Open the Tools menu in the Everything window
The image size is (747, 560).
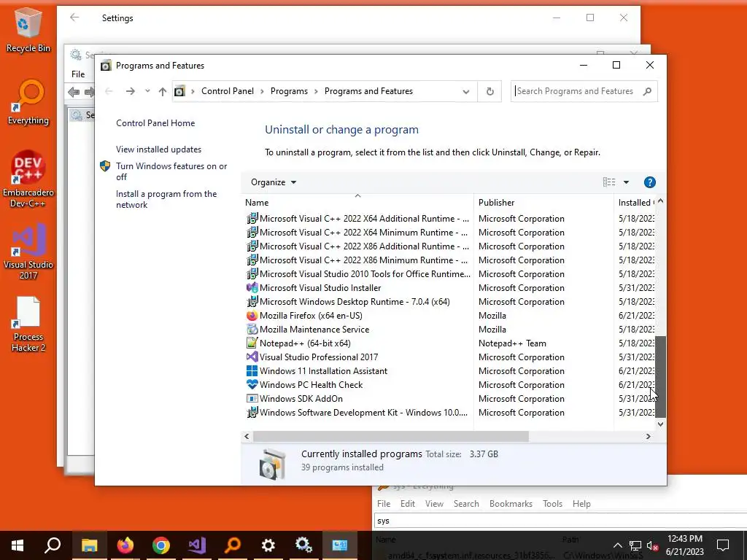point(553,504)
